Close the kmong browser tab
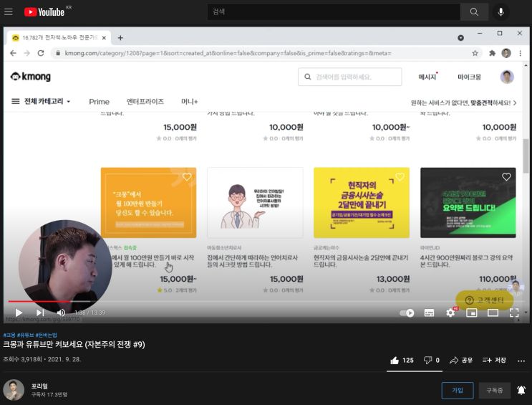Viewport: 532px width, 405px height. click(104, 38)
